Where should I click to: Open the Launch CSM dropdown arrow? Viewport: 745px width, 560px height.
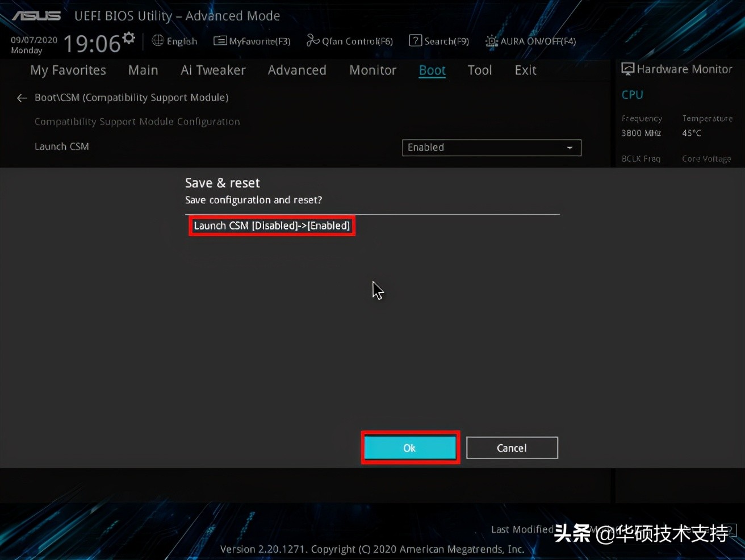pyautogui.click(x=570, y=148)
